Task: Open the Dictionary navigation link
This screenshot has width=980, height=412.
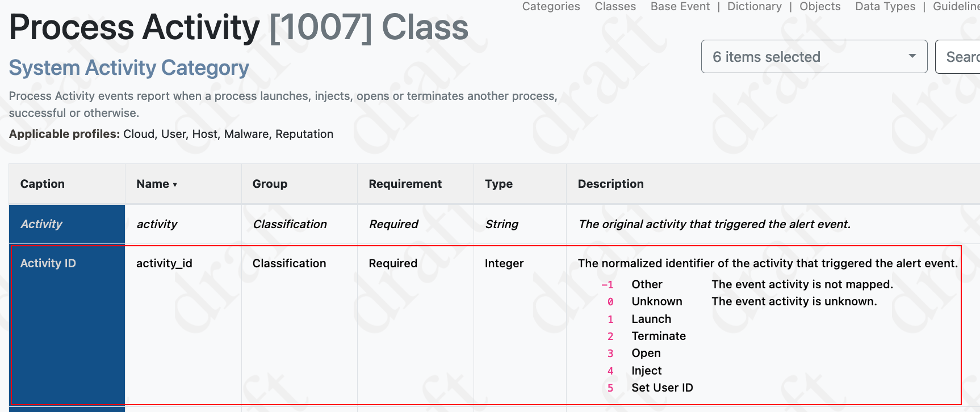Action: coord(754,7)
